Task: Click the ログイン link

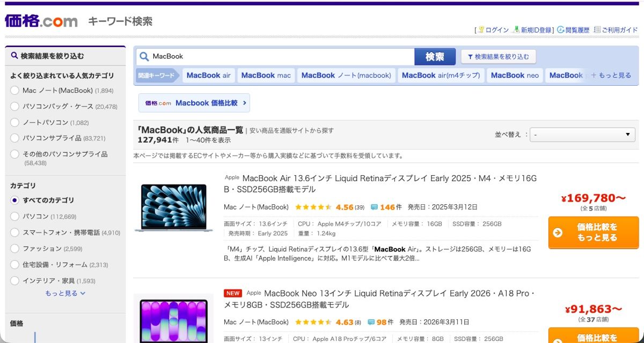Action: [497, 30]
